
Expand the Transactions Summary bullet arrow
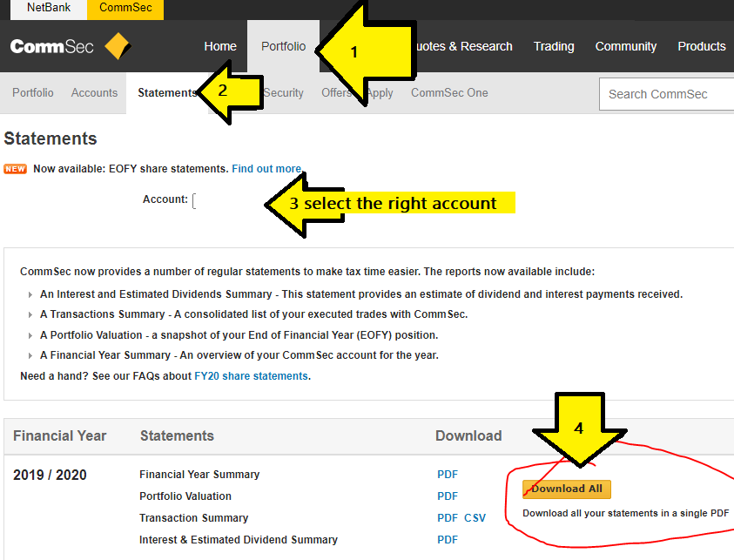click(x=30, y=314)
